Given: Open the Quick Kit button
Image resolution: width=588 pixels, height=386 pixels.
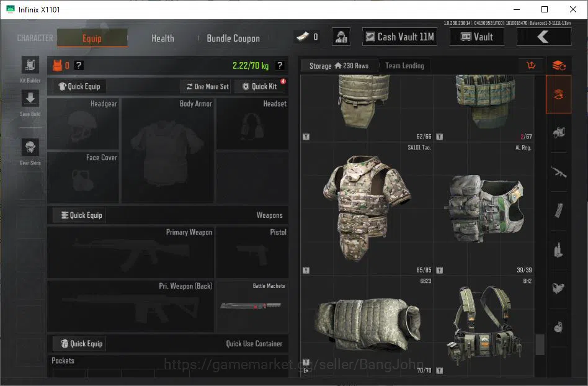Looking at the screenshot, I should click(x=259, y=87).
